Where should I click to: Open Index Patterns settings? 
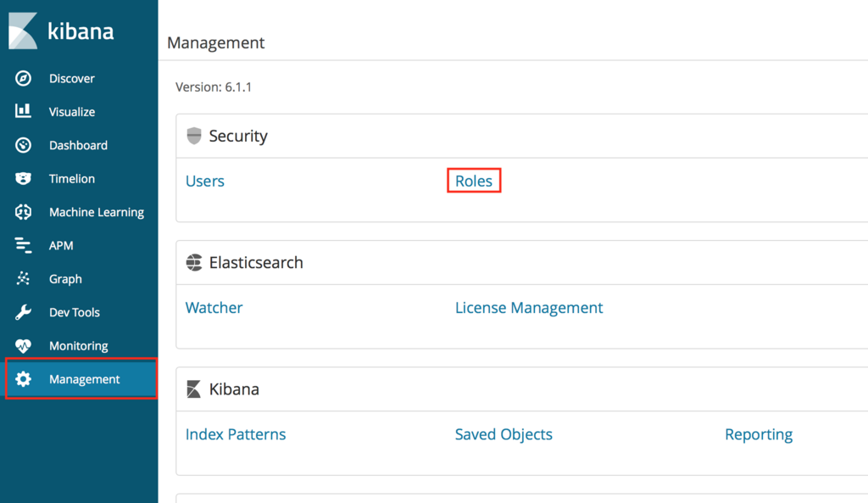[x=236, y=434]
